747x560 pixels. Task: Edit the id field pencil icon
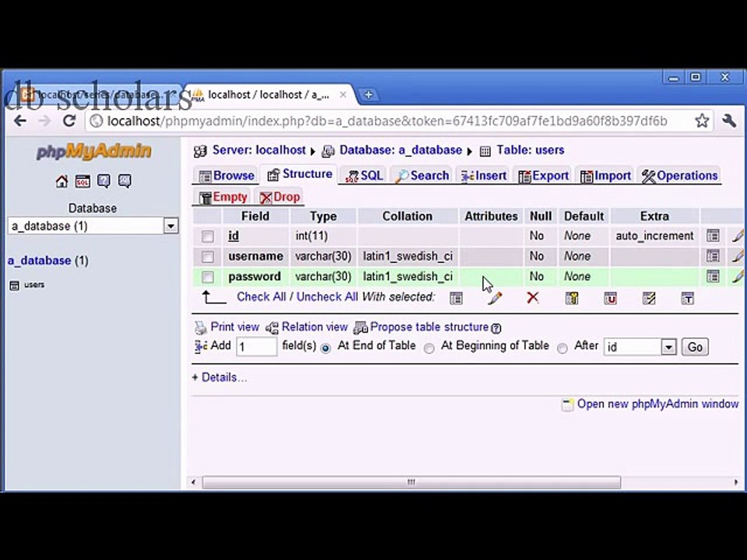(x=739, y=236)
